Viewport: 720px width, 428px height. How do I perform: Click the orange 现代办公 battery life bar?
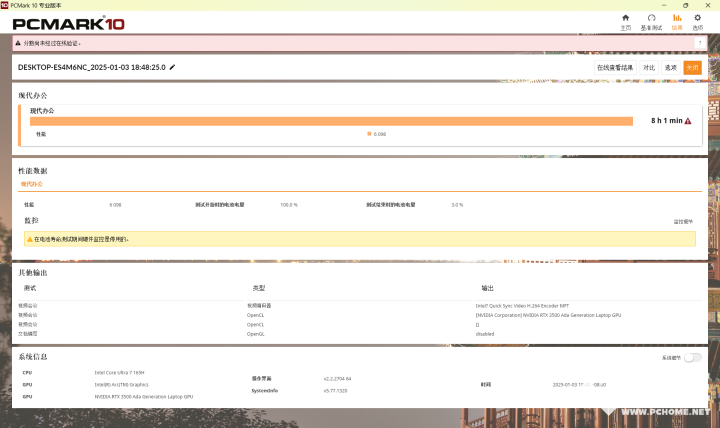pyautogui.click(x=331, y=121)
